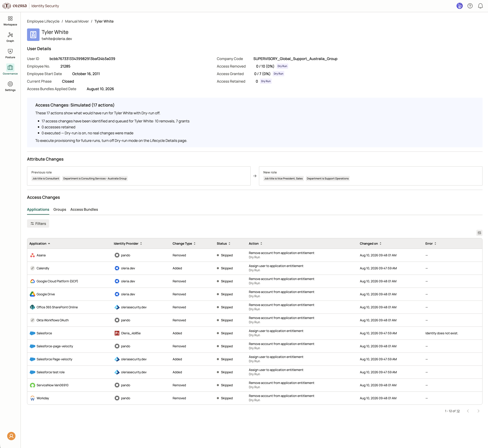
Task: Click the 'Salesforce-page-velocity' application name
Action: [x=55, y=346]
